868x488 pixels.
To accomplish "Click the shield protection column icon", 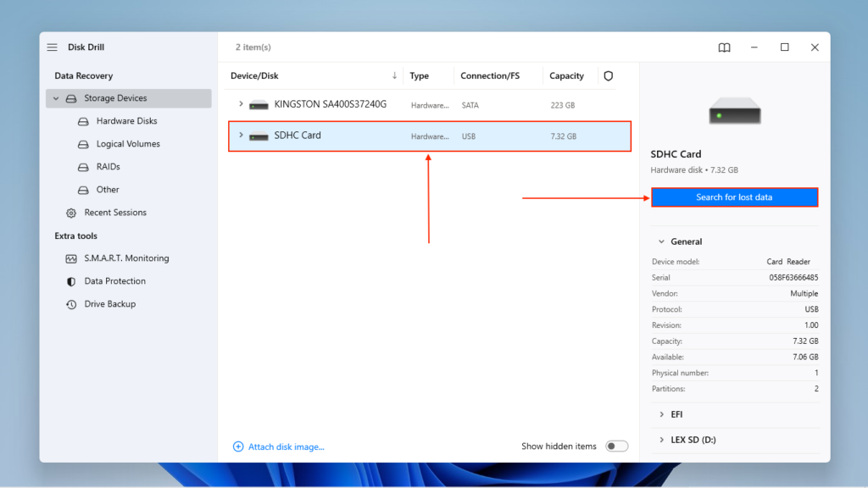I will [x=608, y=76].
